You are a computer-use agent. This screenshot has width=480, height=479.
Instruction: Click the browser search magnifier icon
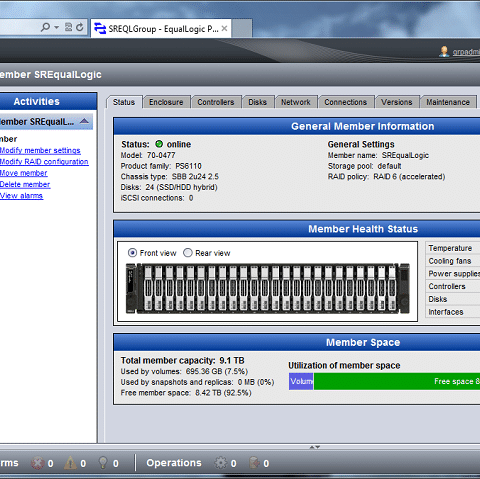pos(45,27)
